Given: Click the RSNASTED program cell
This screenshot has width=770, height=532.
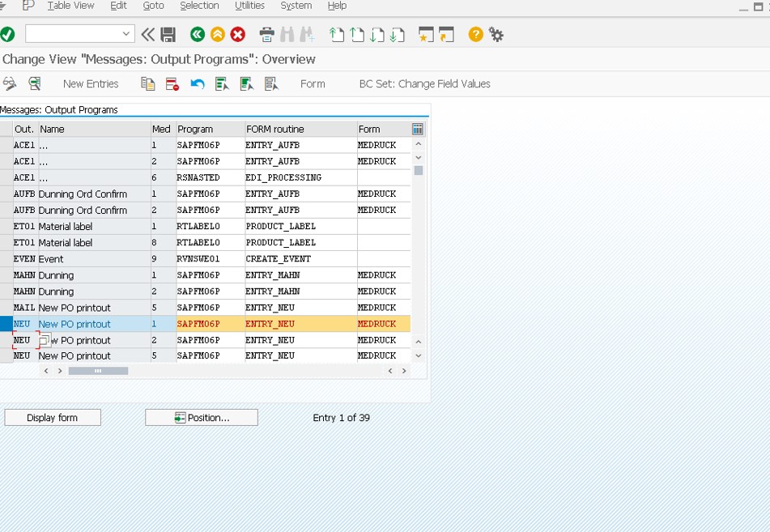Looking at the screenshot, I should pos(211,177).
